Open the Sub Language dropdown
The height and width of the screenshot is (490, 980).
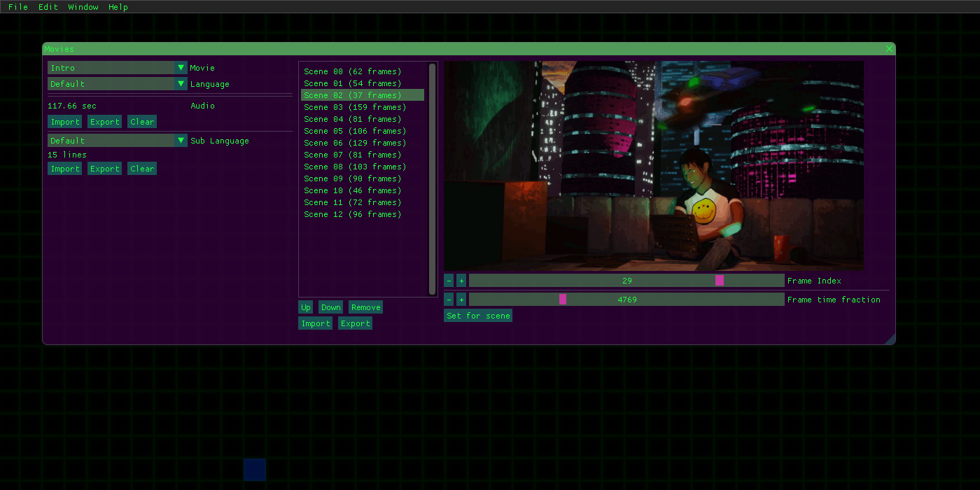coord(118,141)
